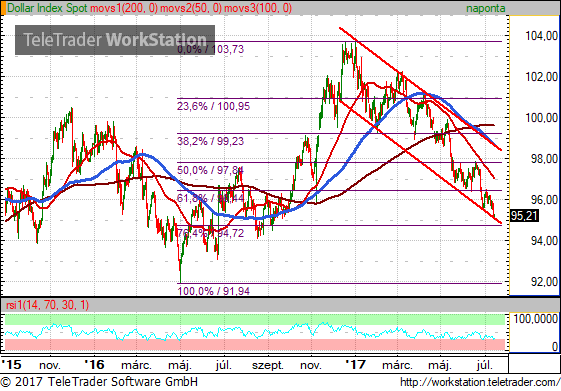The width and height of the screenshot is (561, 391).
Task: Click the '16 year marker on timeline
Action: 94,365
